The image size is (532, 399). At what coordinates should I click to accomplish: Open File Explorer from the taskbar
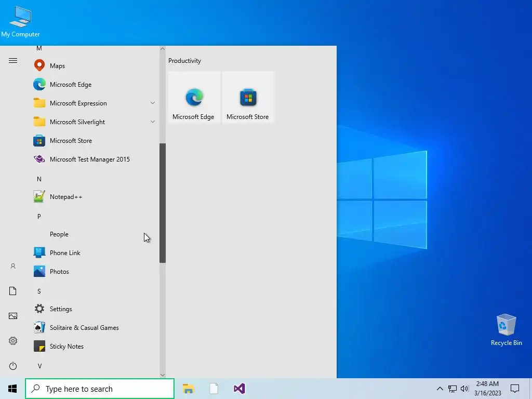click(188, 389)
